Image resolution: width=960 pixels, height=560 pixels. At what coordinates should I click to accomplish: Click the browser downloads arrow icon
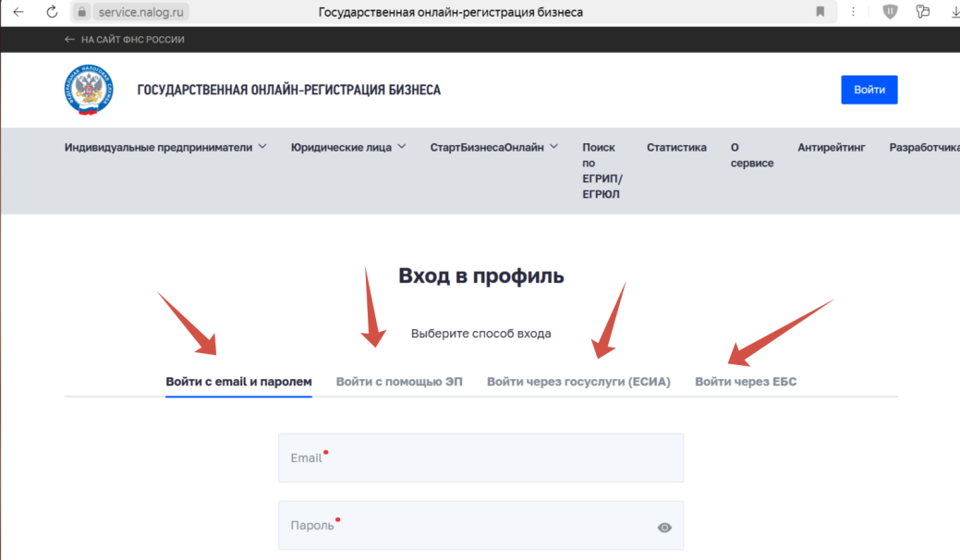point(954,12)
